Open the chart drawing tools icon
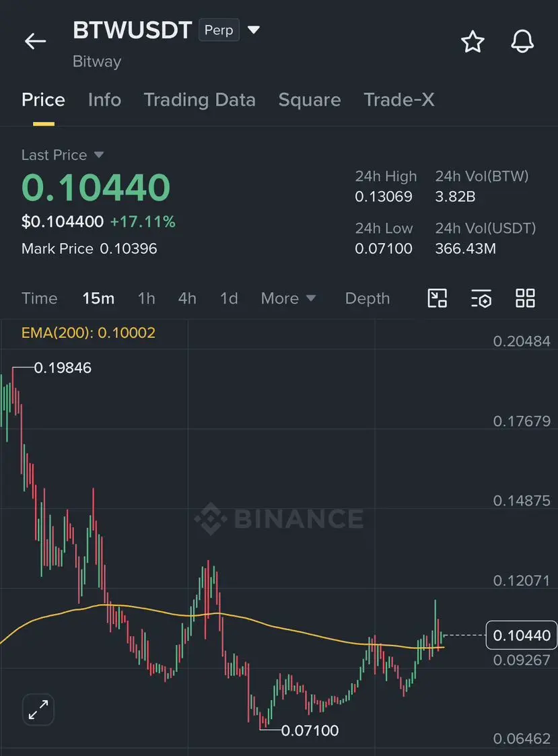 (x=438, y=298)
